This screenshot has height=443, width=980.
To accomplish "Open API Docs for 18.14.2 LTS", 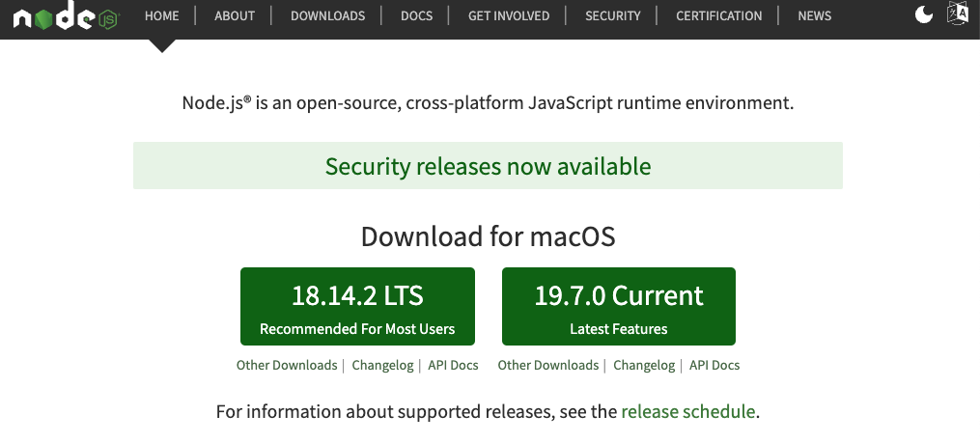I will [453, 366].
